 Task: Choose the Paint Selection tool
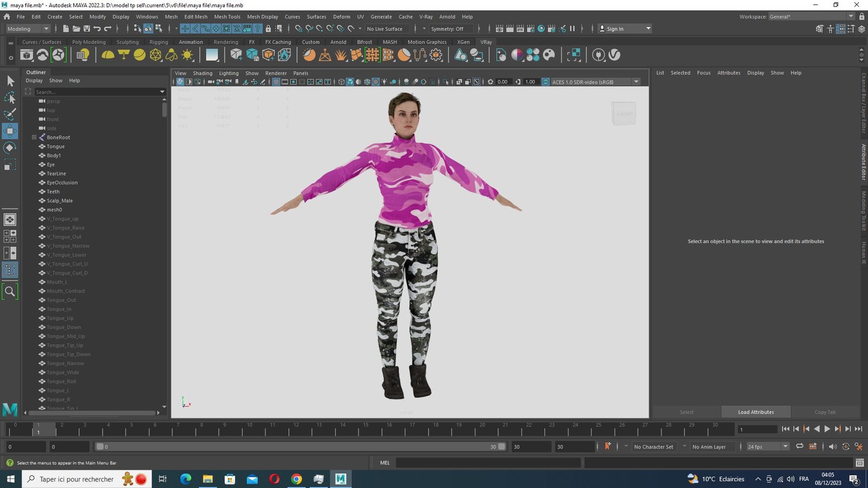[10, 114]
